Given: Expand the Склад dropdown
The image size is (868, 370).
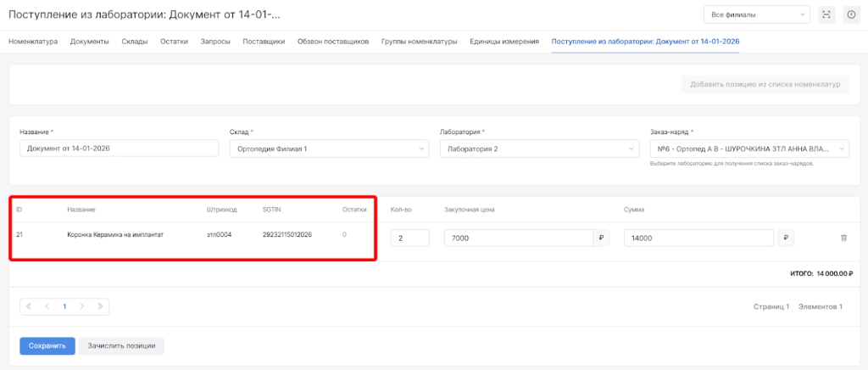Looking at the screenshot, I should point(327,149).
